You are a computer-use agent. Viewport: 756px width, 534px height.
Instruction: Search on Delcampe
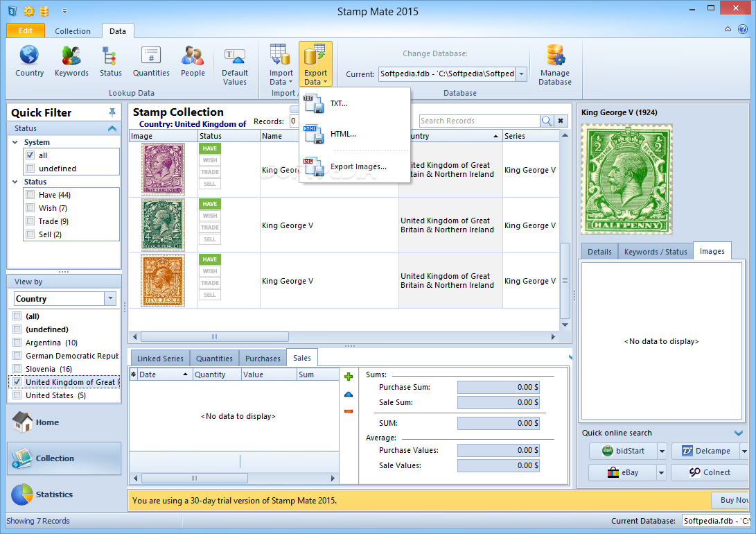tap(705, 451)
